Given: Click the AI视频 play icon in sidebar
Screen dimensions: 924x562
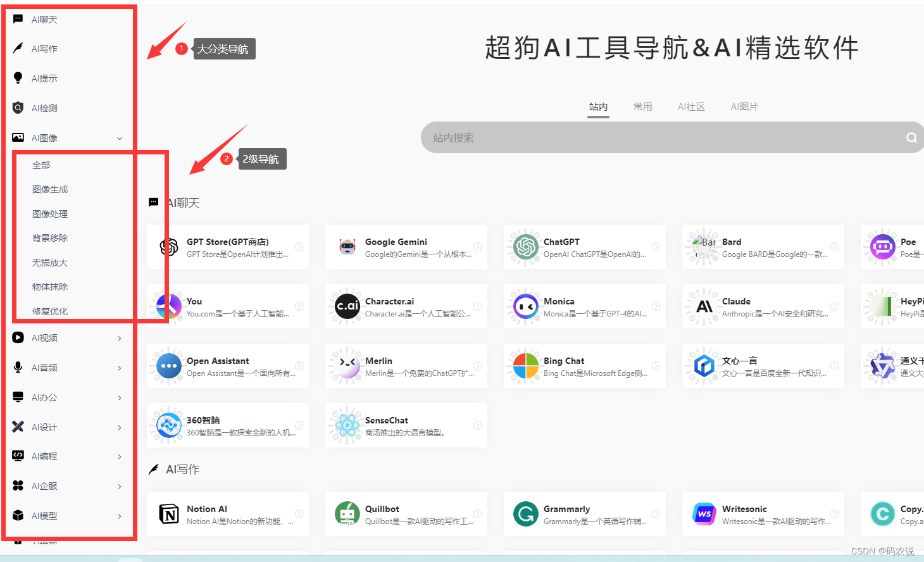Looking at the screenshot, I should (x=18, y=337).
